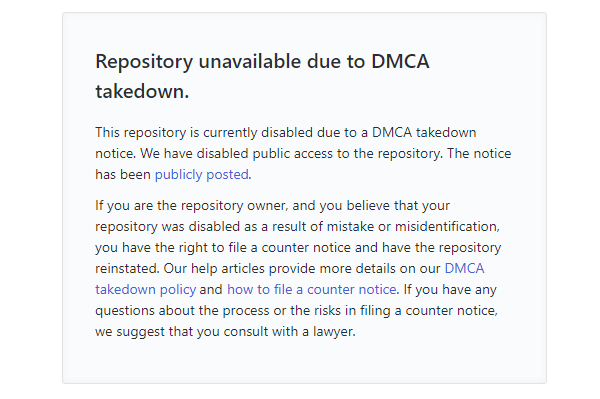Click the text "you have the right to file a counter notice"

[x=223, y=248]
